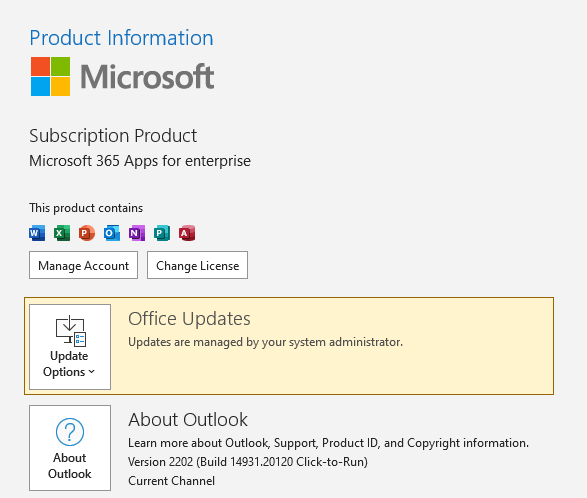Viewport: 587px width, 498px height.
Task: Click the Current Channel text
Action: pyautogui.click(x=171, y=481)
